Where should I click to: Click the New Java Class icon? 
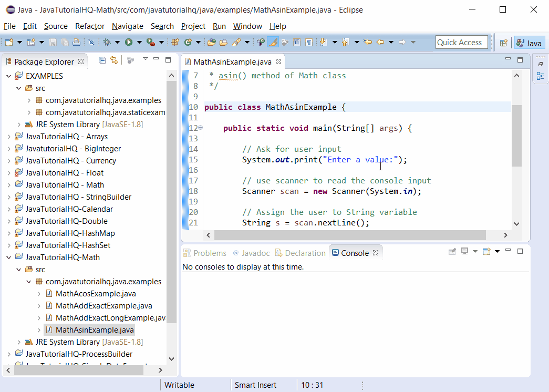(x=188, y=43)
